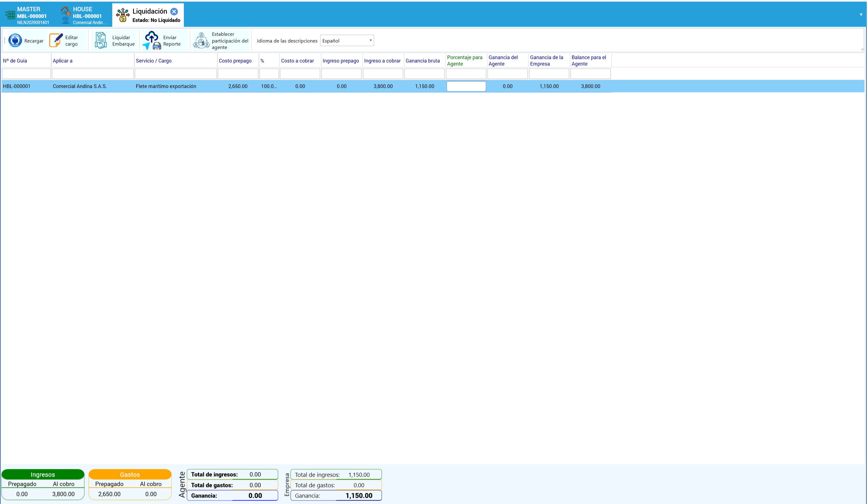Click the Recargar button label

tap(34, 41)
